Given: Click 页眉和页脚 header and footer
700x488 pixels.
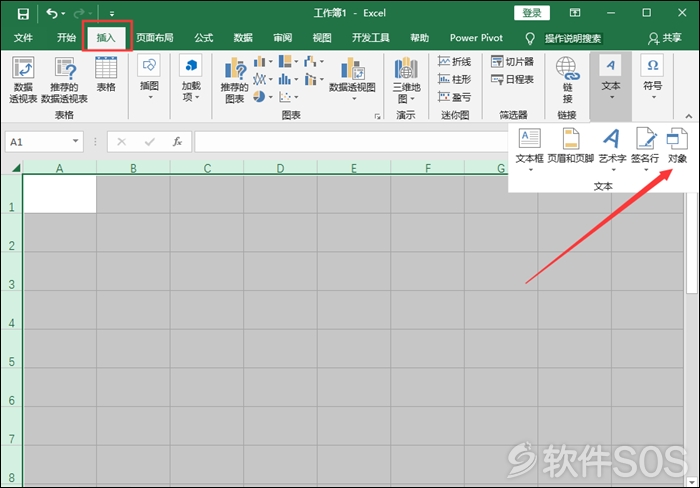Looking at the screenshot, I should [571, 146].
